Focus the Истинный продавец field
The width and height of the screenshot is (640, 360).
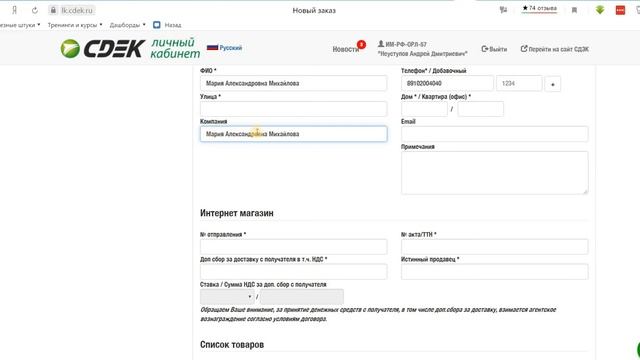click(x=494, y=272)
